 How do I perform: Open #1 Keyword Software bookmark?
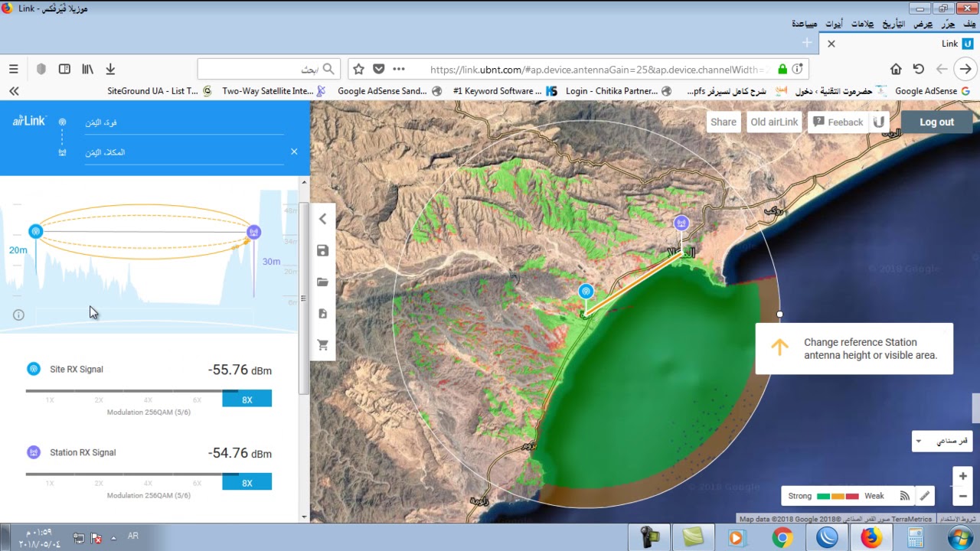505,90
